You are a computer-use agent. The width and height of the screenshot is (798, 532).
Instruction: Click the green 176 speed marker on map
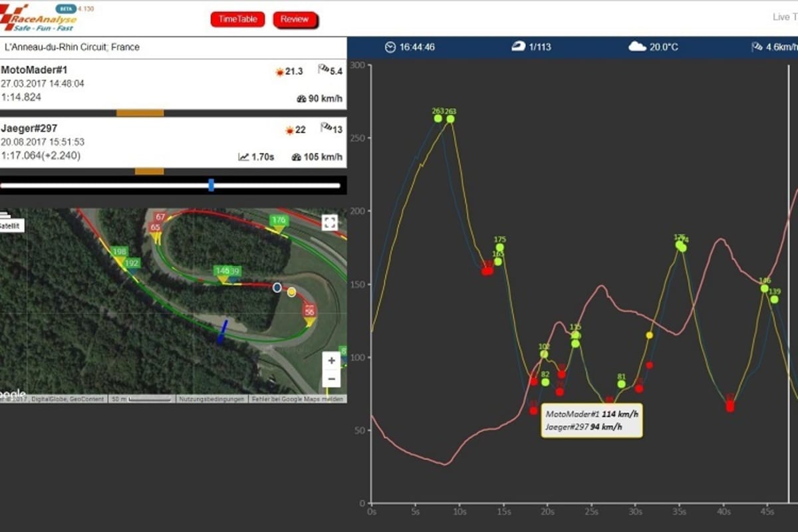[279, 221]
